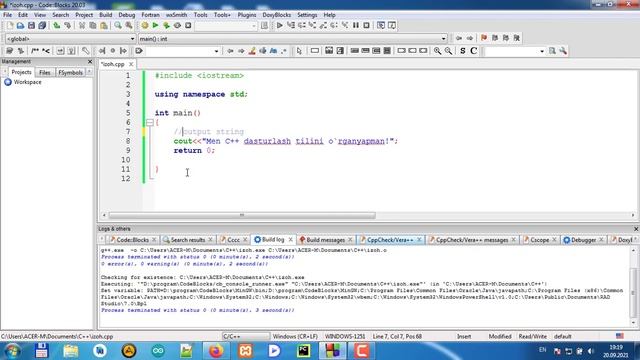The height and width of the screenshot is (360, 640).
Task: Click the Redo toolbar icon
Action: [67, 25]
